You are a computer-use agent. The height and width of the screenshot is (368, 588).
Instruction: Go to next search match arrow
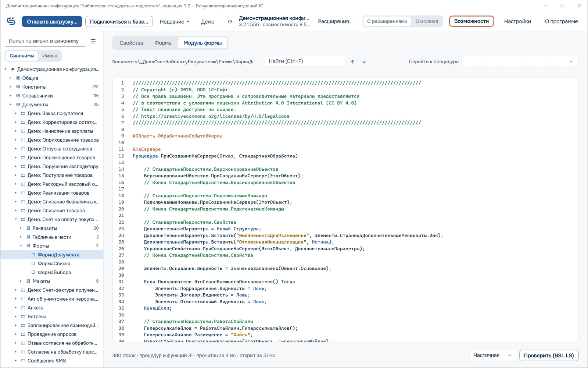364,62
